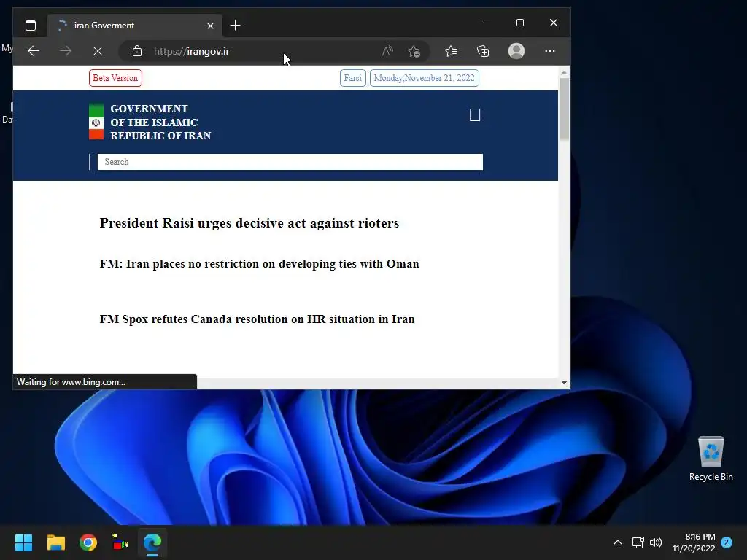Show hidden system tray icons chevron
The image size is (747, 560).
[x=617, y=542]
